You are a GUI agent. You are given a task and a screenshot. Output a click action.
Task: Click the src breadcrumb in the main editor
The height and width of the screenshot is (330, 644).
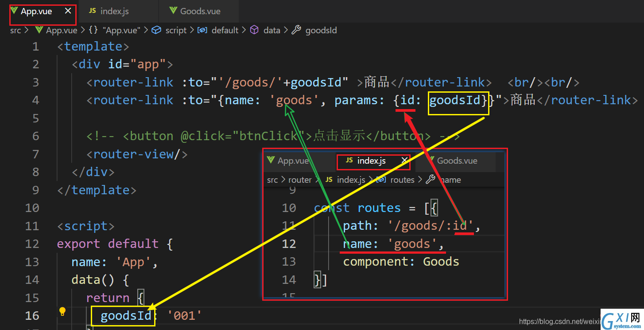coord(16,30)
